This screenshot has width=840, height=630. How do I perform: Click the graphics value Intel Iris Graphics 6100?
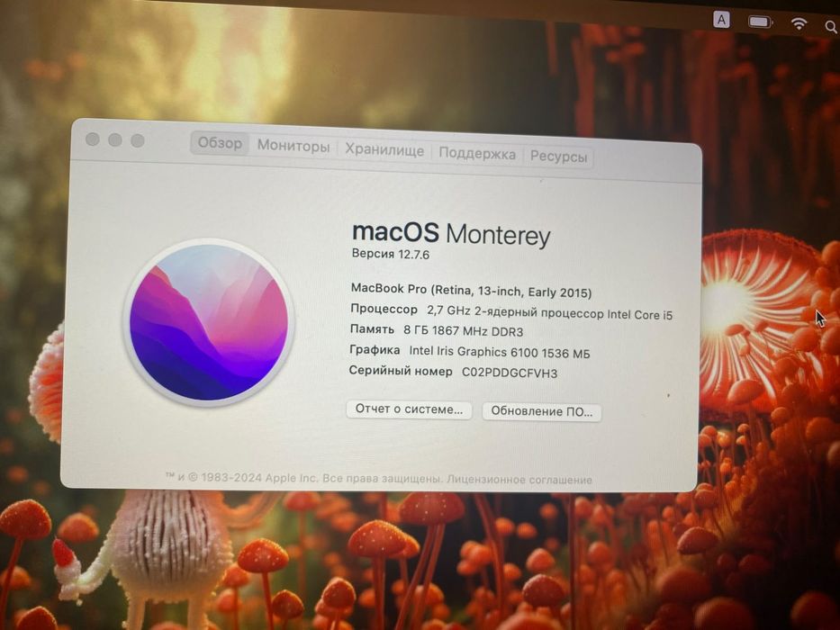coord(500,352)
